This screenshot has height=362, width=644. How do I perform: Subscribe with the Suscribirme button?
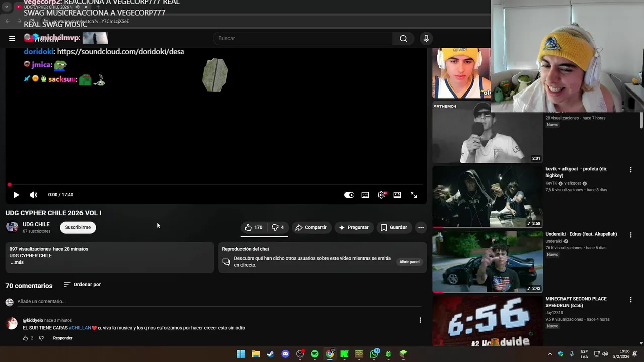[78, 227]
